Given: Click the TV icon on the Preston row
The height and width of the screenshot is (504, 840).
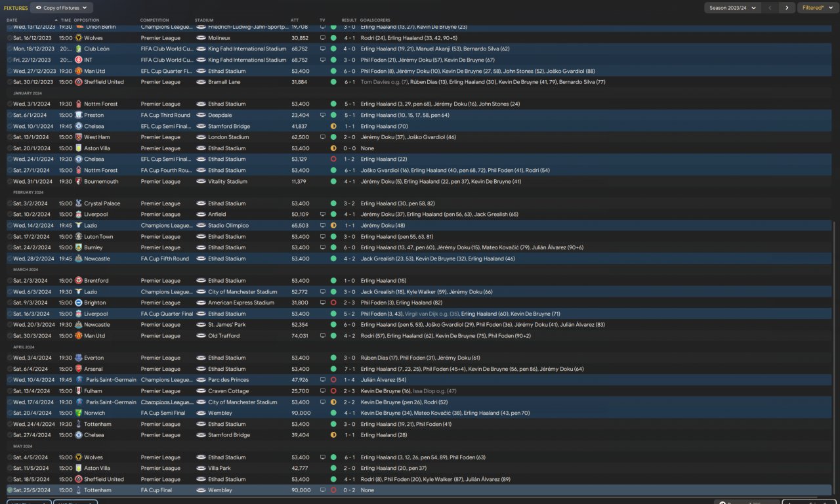Looking at the screenshot, I should pos(322,115).
